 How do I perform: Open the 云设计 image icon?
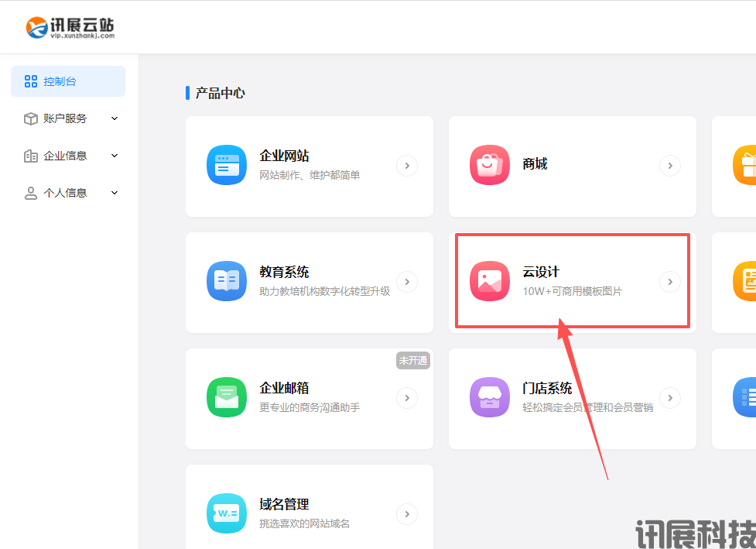pyautogui.click(x=489, y=281)
